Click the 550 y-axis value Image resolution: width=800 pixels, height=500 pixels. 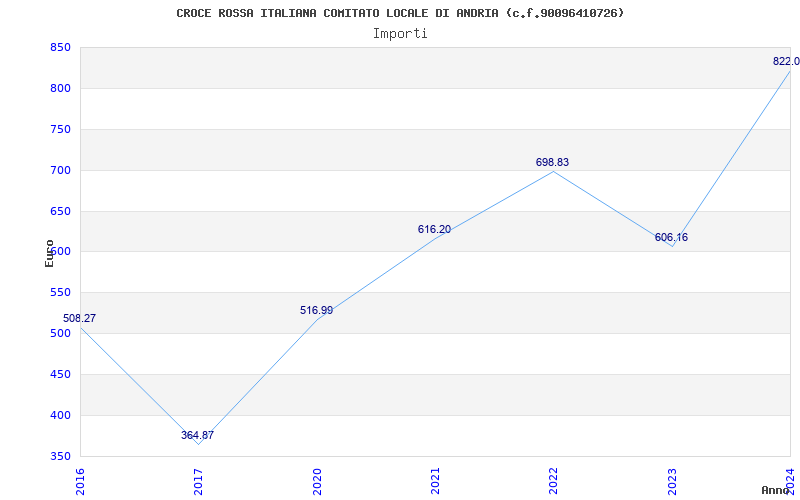click(60, 293)
